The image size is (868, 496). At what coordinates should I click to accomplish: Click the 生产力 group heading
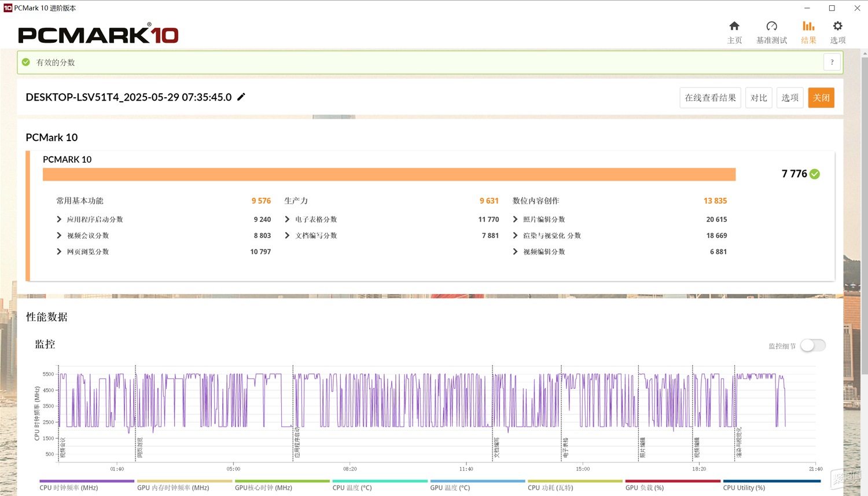[296, 201]
